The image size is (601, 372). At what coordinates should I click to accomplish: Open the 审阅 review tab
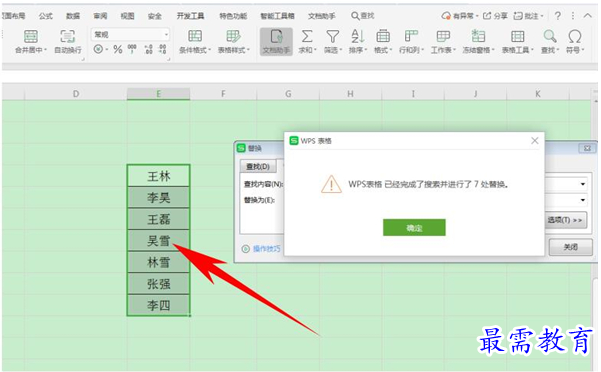pos(100,16)
